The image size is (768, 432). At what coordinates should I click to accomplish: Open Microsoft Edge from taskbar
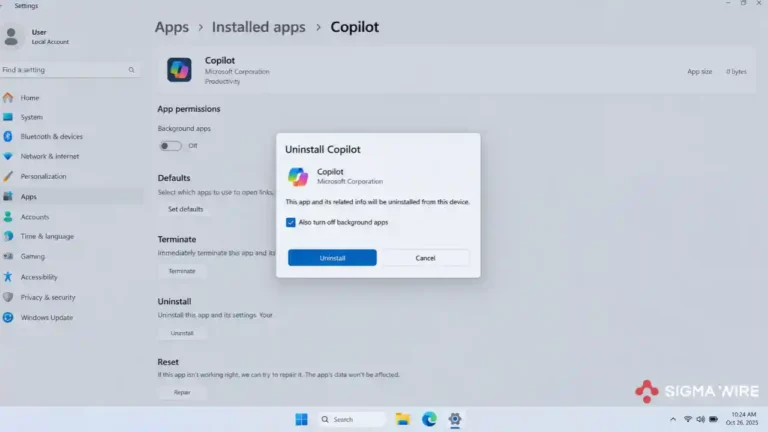coord(429,419)
